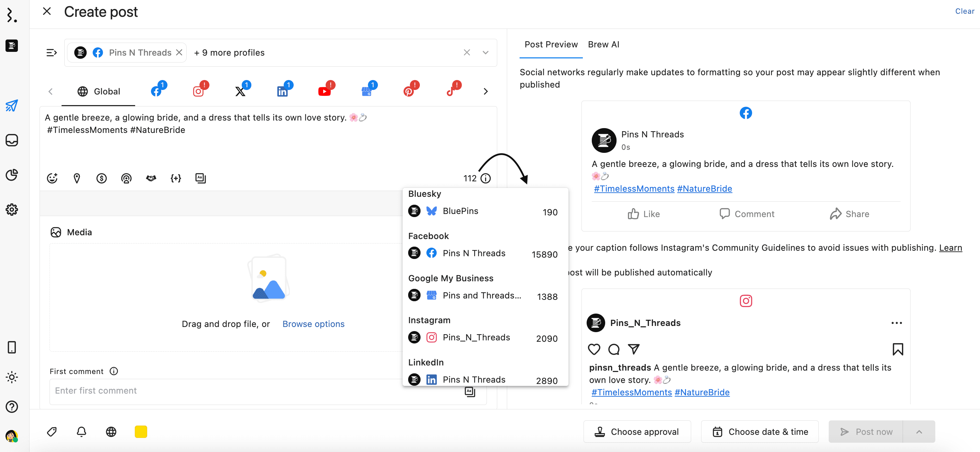Viewport: 980px width, 452px height.
Task: Click the dollar sign boost icon
Action: [x=101, y=178]
